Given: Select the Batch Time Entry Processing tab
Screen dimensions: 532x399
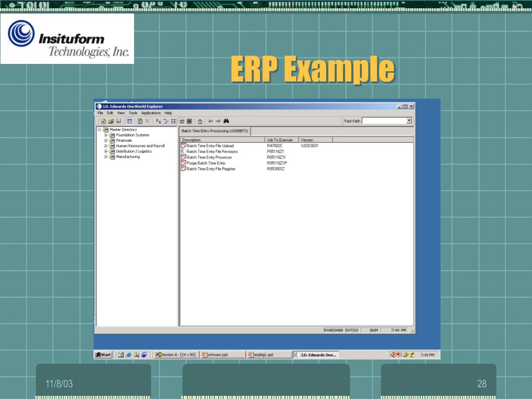Looking at the screenshot, I should (x=215, y=131).
